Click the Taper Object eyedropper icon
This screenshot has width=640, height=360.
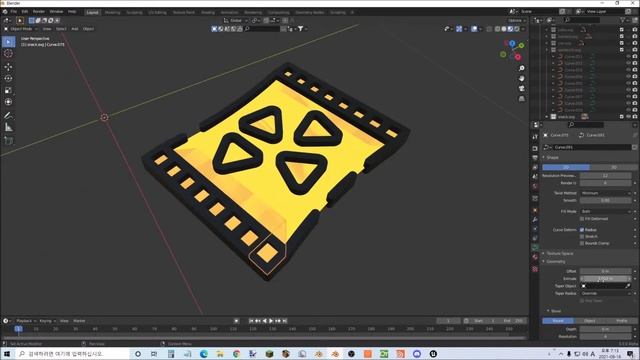click(628, 286)
